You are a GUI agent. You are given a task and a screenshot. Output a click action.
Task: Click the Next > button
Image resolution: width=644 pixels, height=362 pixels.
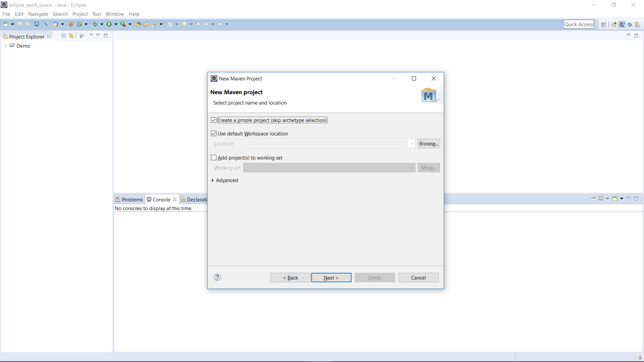click(x=331, y=278)
